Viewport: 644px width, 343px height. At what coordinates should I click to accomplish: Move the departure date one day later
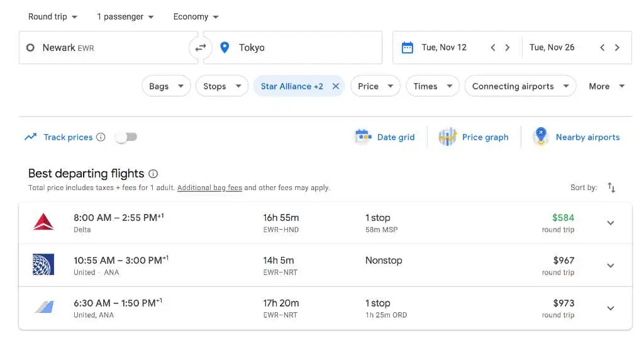click(508, 48)
